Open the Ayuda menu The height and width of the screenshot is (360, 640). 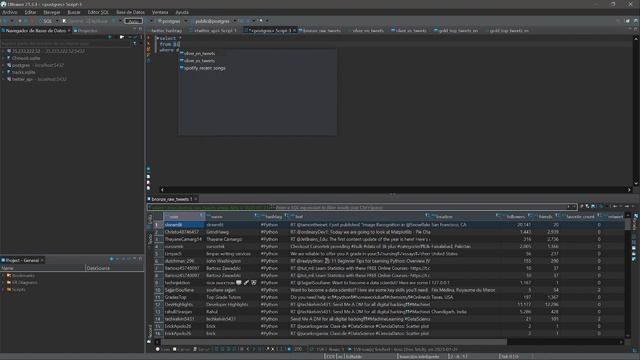tap(182, 12)
